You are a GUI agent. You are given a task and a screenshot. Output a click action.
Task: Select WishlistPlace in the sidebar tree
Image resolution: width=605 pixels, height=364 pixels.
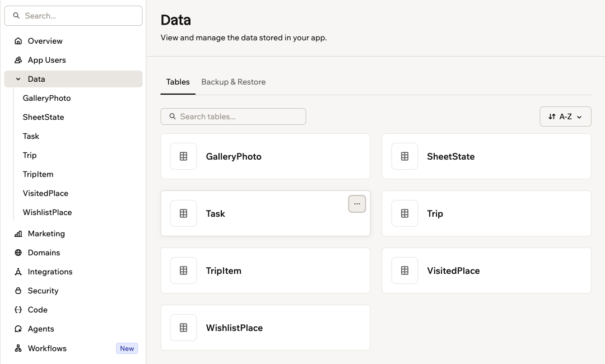(x=47, y=212)
